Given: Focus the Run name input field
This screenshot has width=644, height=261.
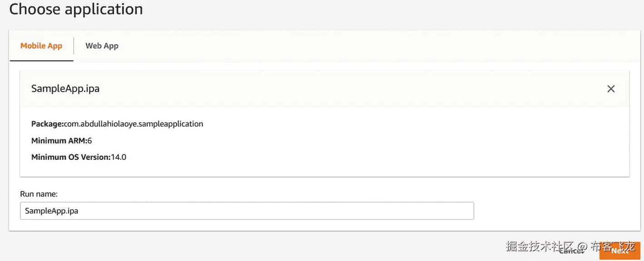Looking at the screenshot, I should tap(247, 211).
